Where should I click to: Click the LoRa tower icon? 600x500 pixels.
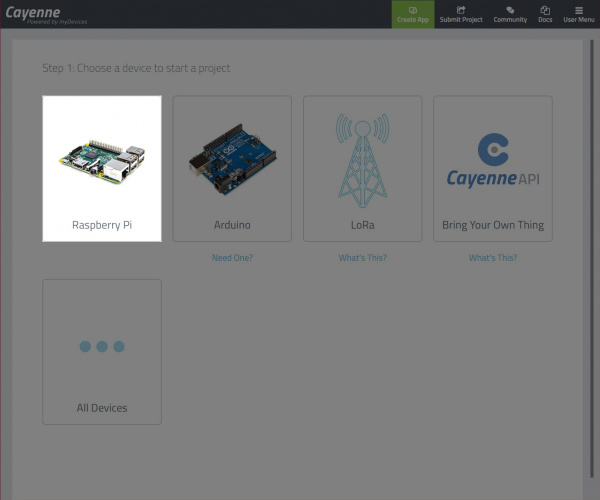pyautogui.click(x=363, y=160)
